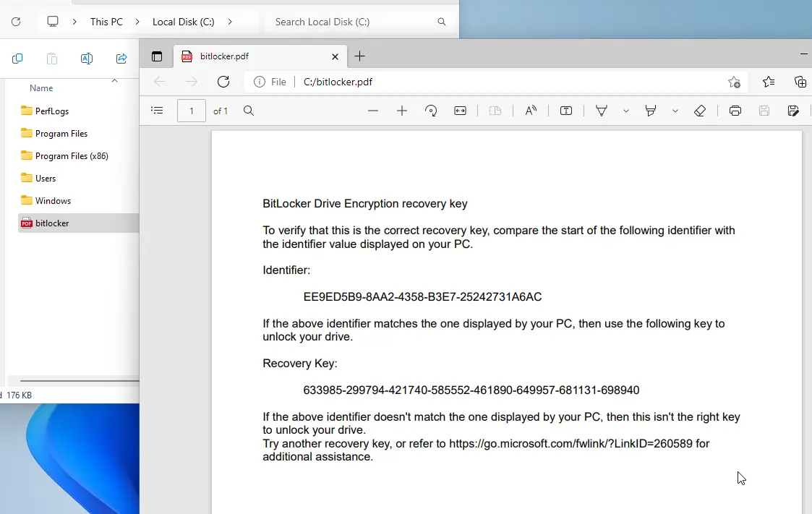Open a new browser tab

click(x=360, y=56)
